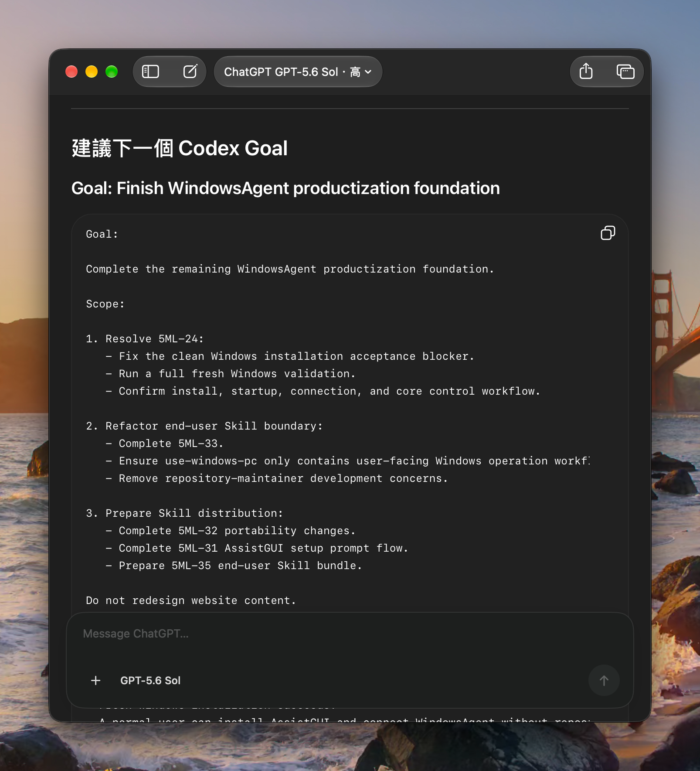Click 'Run a full fresh Windows validation.'

pyautogui.click(x=237, y=374)
